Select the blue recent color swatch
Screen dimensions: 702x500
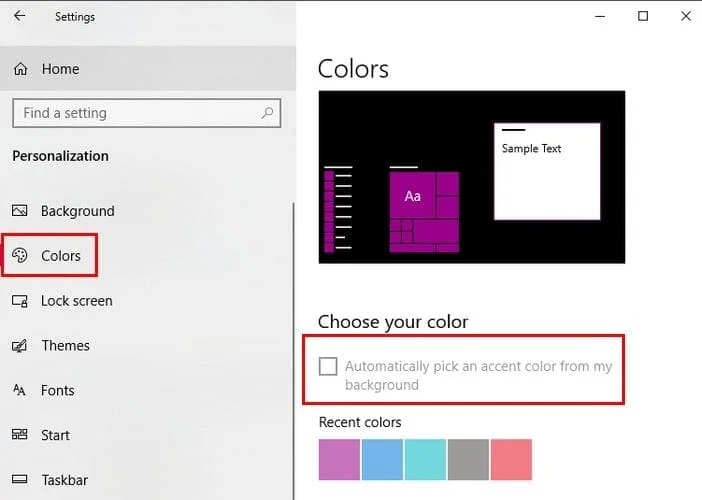[x=382, y=460]
